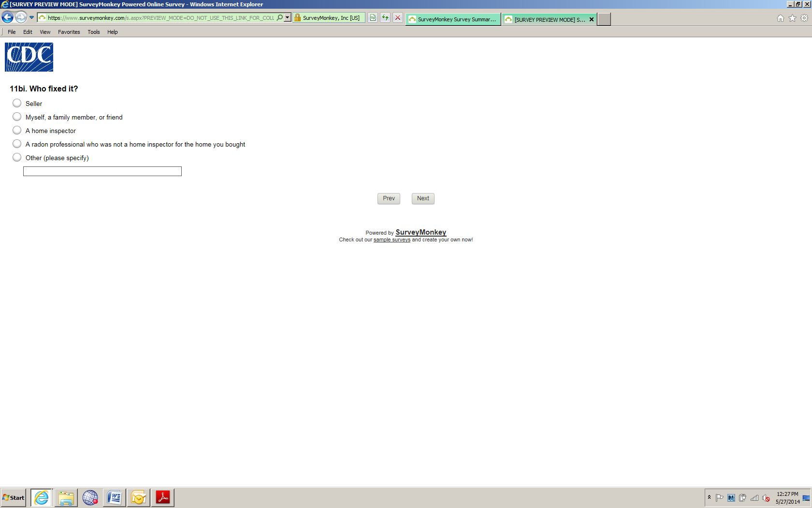The image size is (812, 508).
Task: Close the SURVEY PREVIEW MODE tab
Action: 592,19
